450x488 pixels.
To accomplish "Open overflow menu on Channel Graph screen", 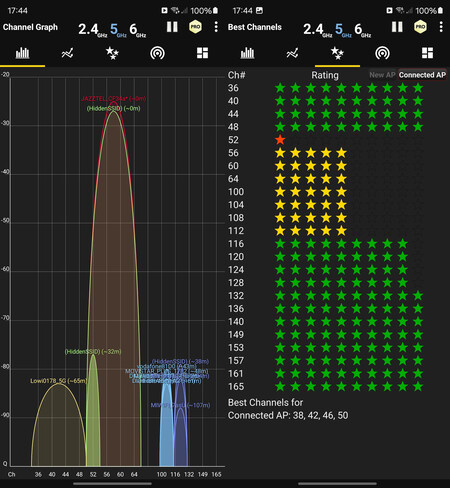I will pos(216,27).
